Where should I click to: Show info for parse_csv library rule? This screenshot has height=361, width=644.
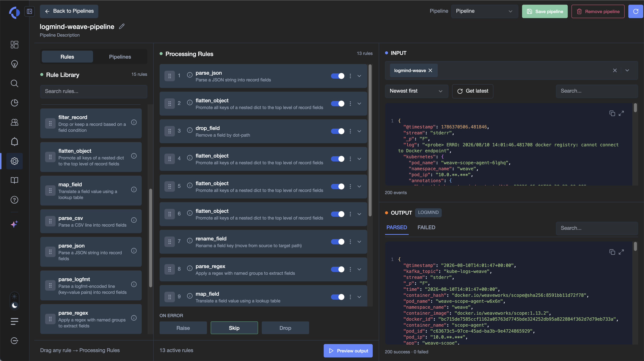coord(134,220)
